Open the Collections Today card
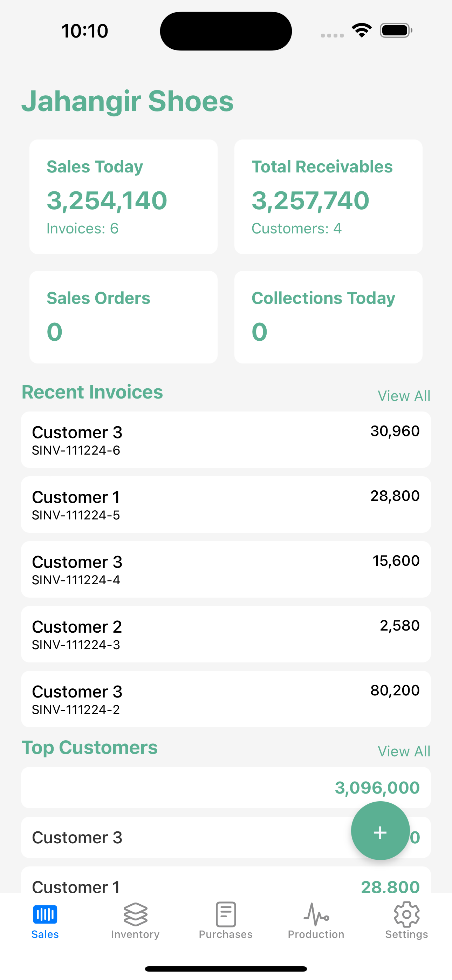 pos(328,317)
